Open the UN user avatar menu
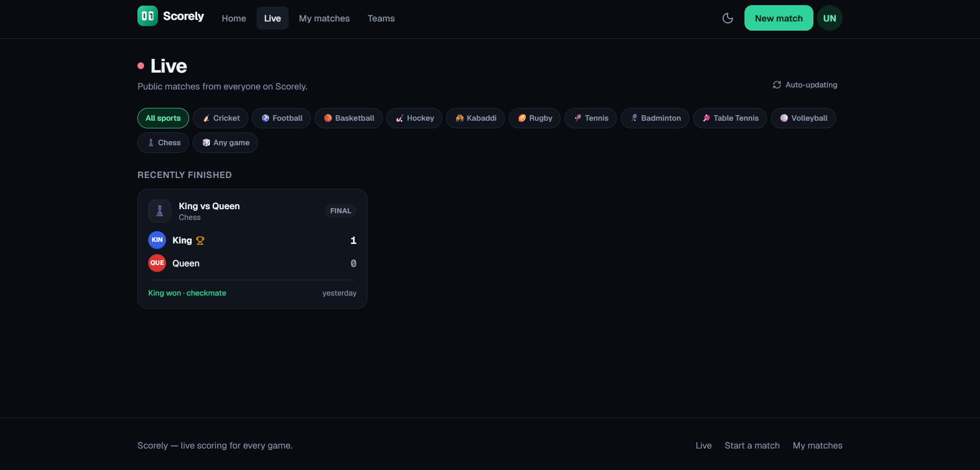980x470 pixels. click(829, 18)
